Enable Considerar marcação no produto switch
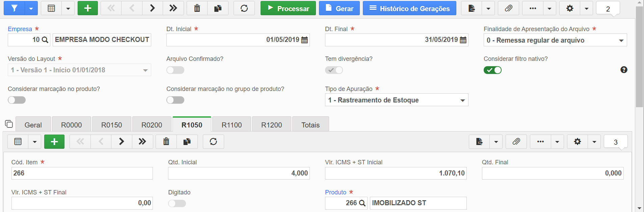This screenshot has width=644, height=212. click(x=17, y=100)
